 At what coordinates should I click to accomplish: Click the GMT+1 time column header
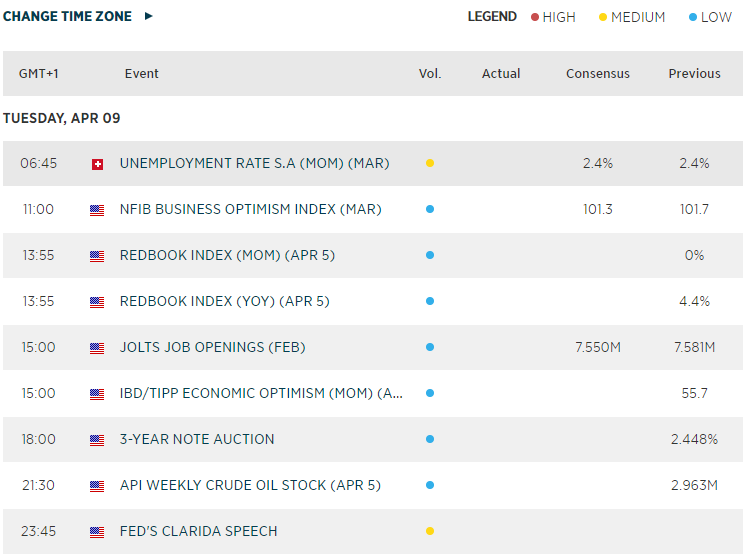pyautogui.click(x=38, y=73)
